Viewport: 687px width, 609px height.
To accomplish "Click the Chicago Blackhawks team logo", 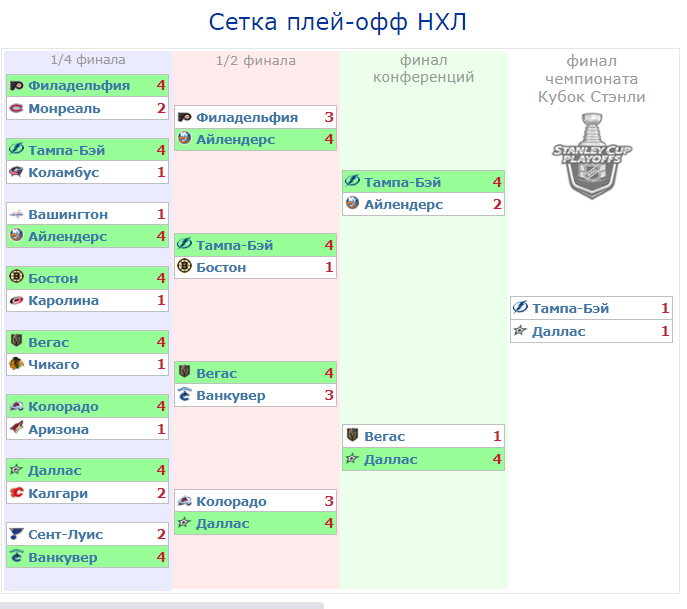I will (x=16, y=365).
